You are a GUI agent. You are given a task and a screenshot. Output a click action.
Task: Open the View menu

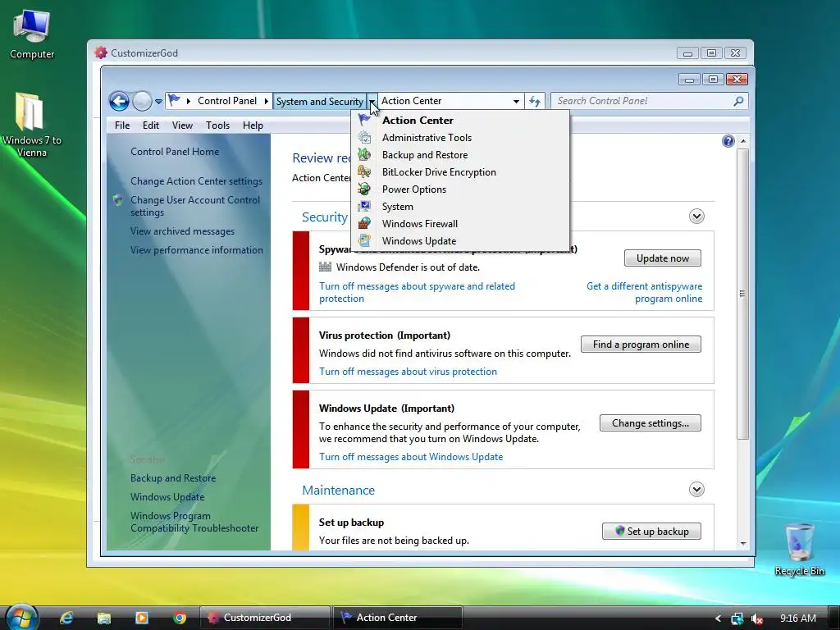pos(182,126)
